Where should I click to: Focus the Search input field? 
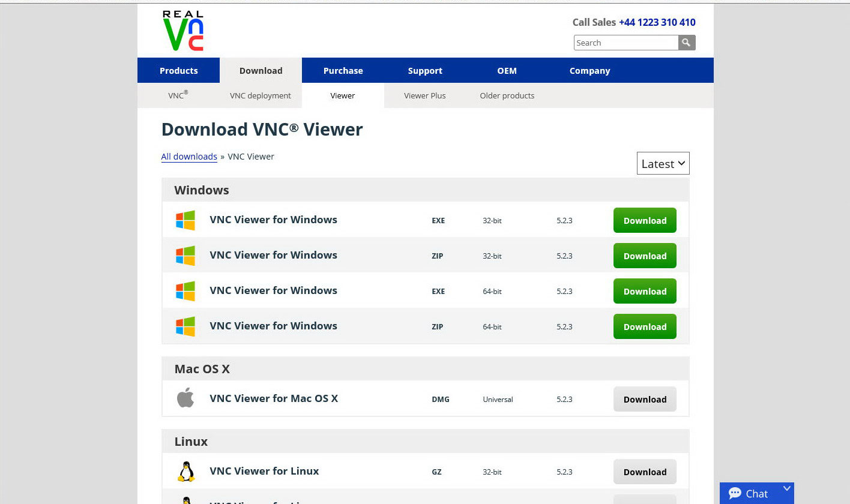626,43
